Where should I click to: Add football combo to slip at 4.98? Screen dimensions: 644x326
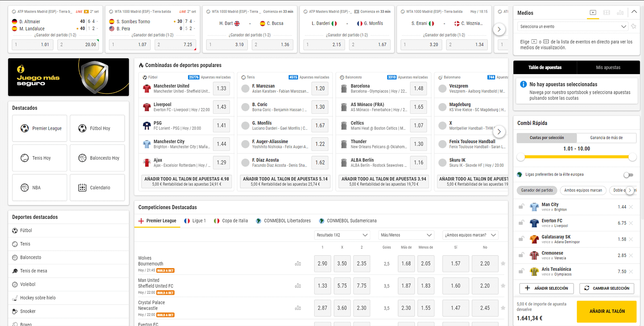click(x=187, y=181)
